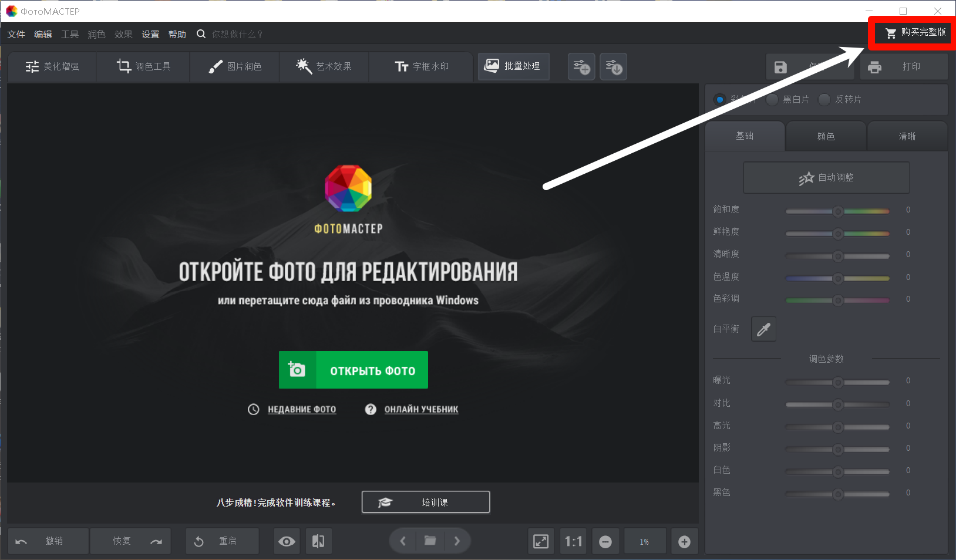Go to previous photo arrow
The width and height of the screenshot is (956, 560).
point(403,541)
